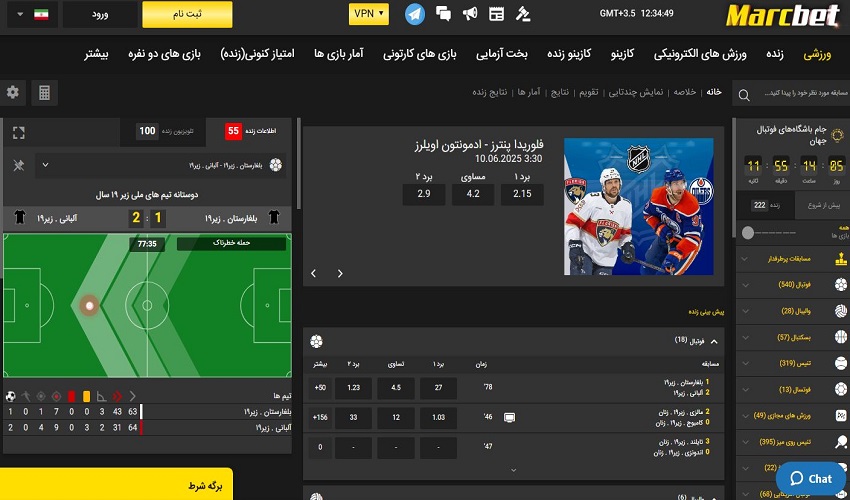Switch to اطلاعات زنده tab

point(249,132)
